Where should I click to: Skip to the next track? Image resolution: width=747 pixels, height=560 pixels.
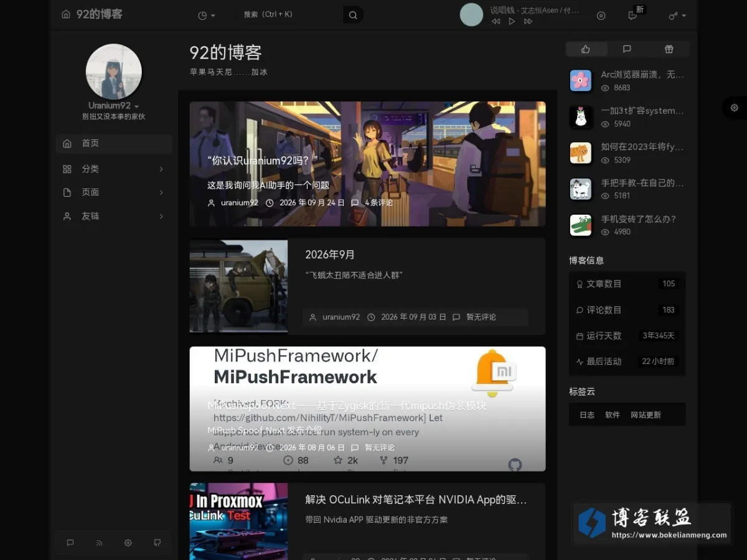pyautogui.click(x=528, y=21)
